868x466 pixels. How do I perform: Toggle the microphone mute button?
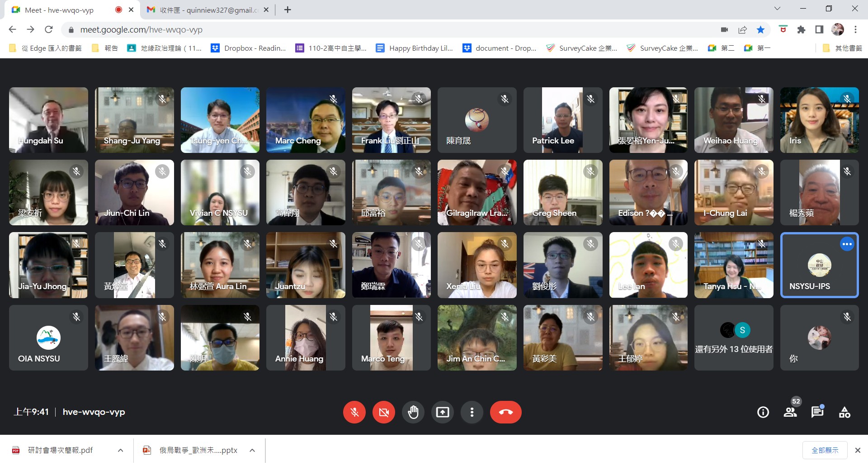[354, 412]
